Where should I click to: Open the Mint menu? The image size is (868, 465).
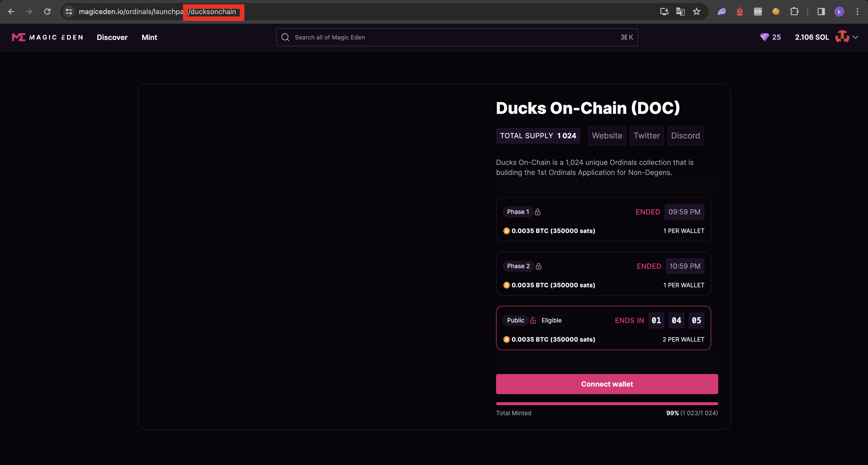coord(149,37)
